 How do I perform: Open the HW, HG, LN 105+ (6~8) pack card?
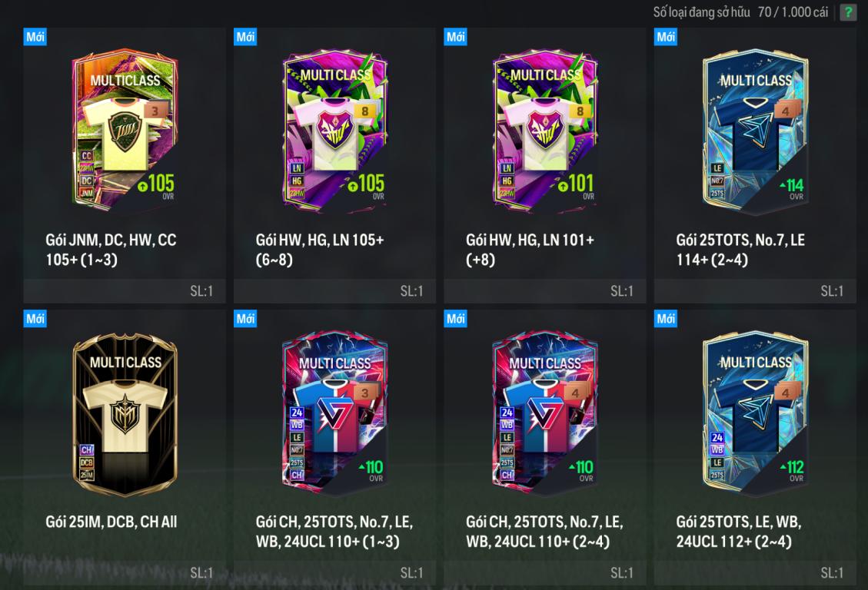click(x=334, y=165)
